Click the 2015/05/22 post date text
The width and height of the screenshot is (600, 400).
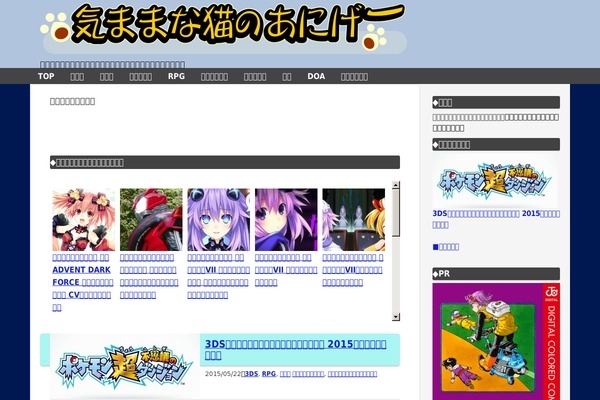point(223,374)
